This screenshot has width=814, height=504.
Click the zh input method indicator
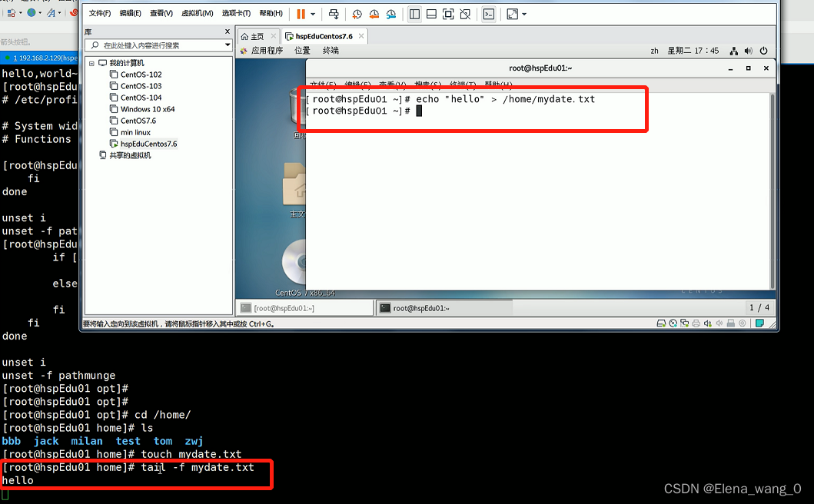point(654,51)
